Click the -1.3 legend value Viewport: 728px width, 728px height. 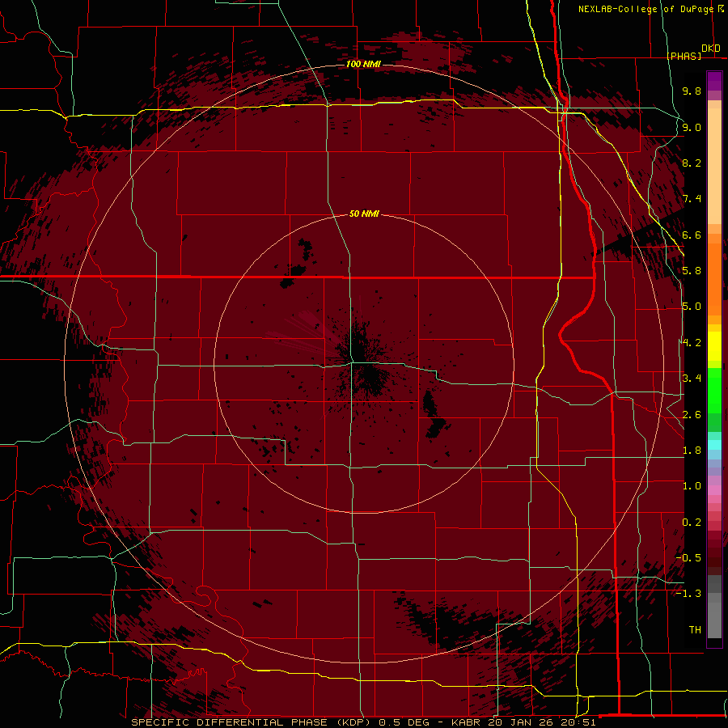pyautogui.click(x=688, y=594)
